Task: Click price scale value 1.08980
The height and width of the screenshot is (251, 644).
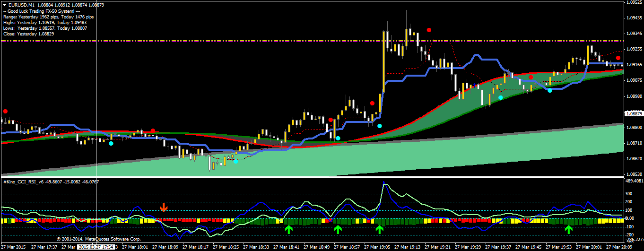Action: [634, 96]
